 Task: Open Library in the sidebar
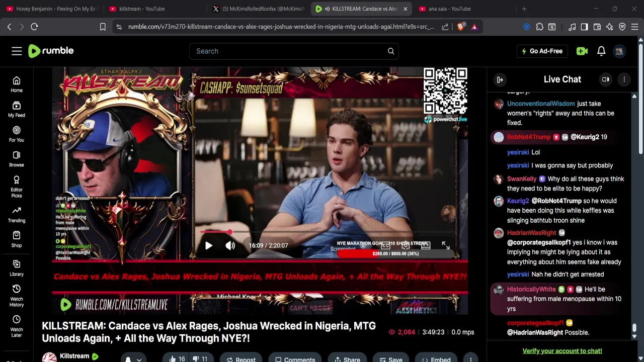[x=17, y=268]
